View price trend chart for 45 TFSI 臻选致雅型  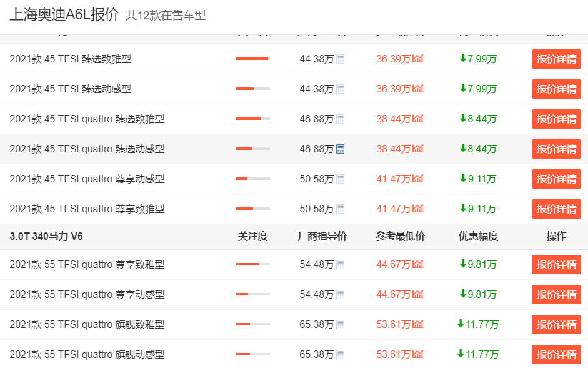point(418,59)
